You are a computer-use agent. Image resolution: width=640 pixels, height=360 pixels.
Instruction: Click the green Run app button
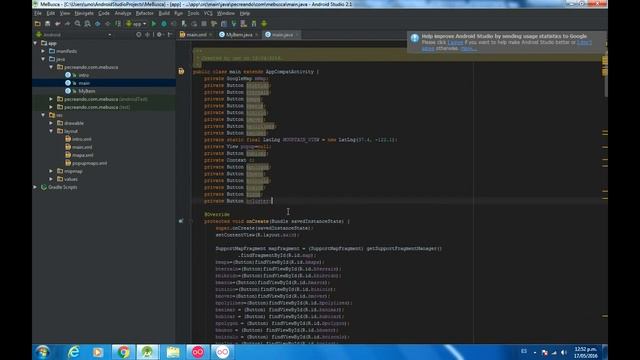click(154, 24)
